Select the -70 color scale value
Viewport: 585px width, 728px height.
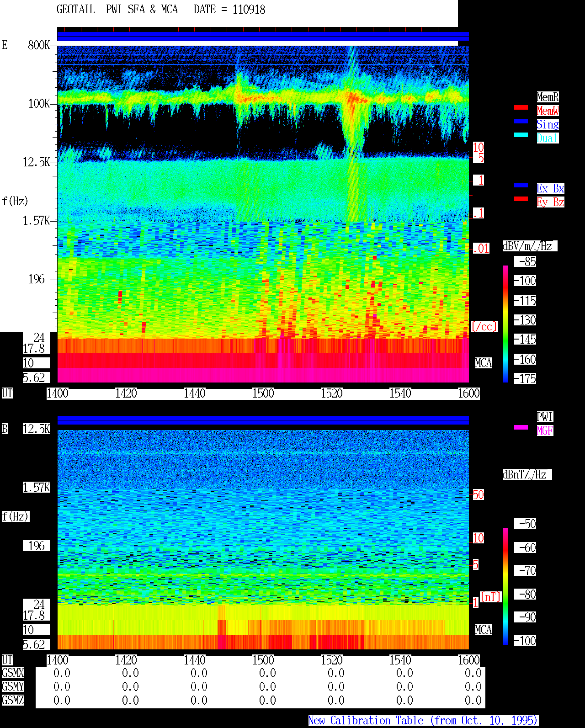pyautogui.click(x=526, y=570)
